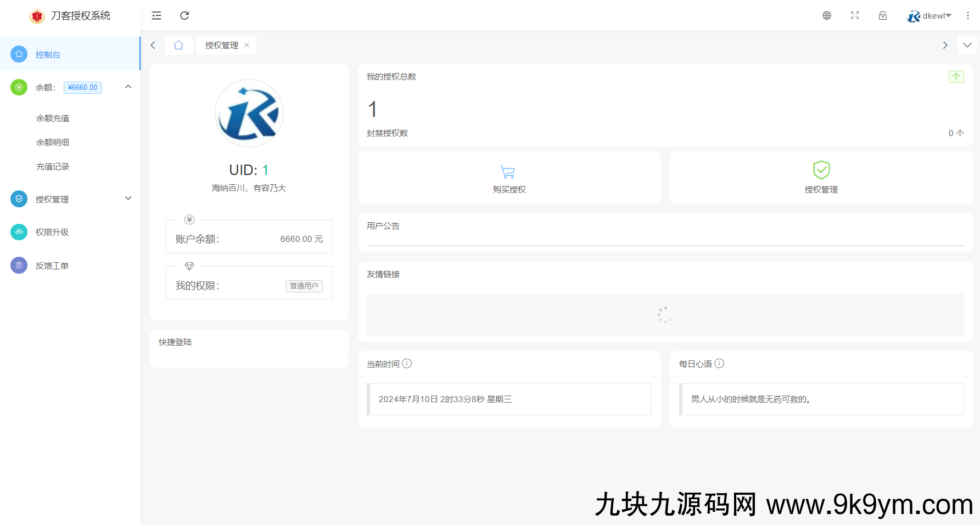Screen dimensions: 980x525
Task: Close the 授权管理 tab
Action: (x=247, y=45)
